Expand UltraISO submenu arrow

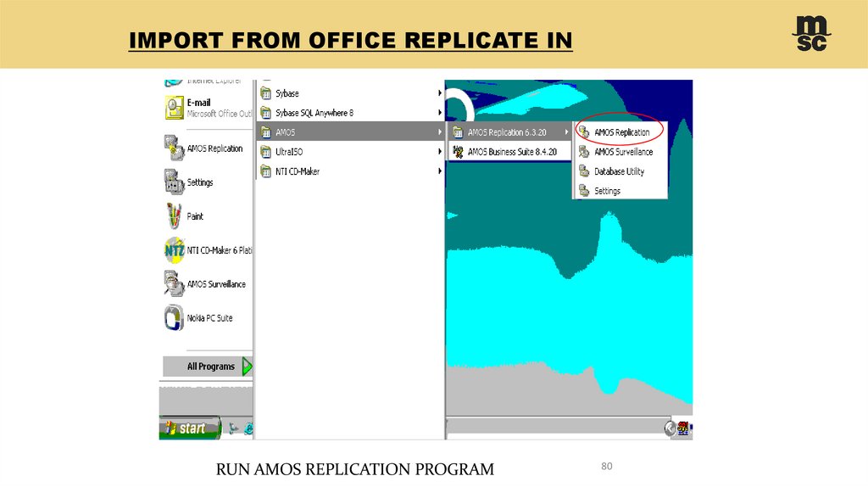coord(440,151)
